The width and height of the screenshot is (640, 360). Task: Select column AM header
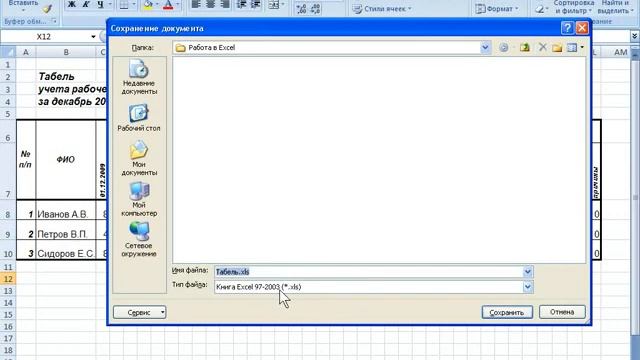click(x=620, y=52)
